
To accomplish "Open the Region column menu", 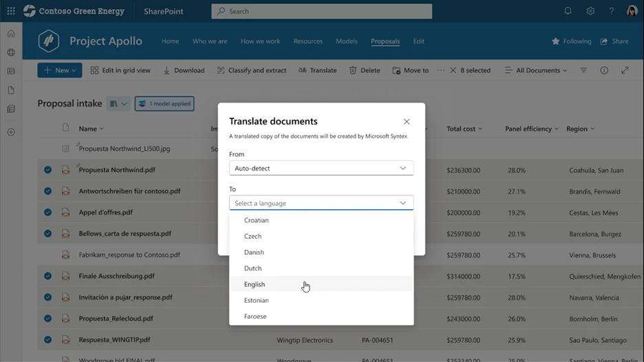I will click(x=580, y=129).
